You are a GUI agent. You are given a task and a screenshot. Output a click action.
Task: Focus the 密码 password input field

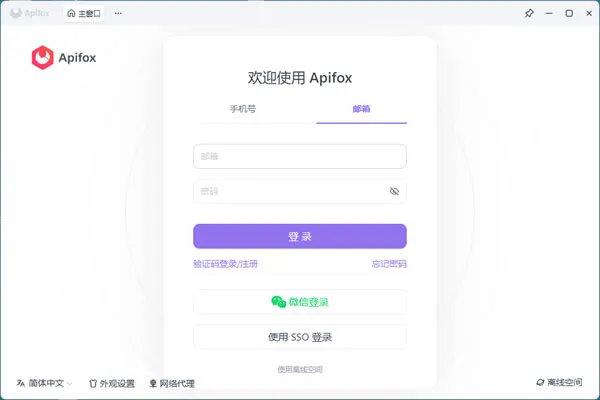[300, 191]
